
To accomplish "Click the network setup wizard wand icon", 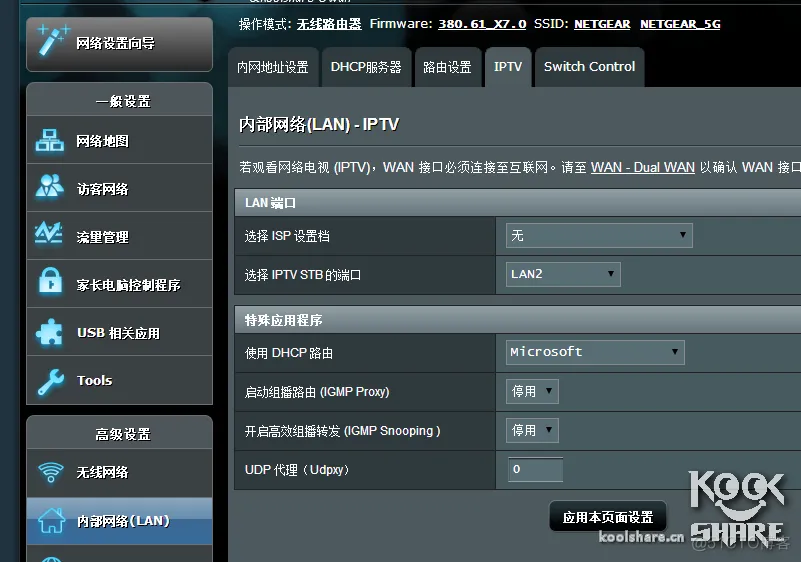I will click(51, 42).
